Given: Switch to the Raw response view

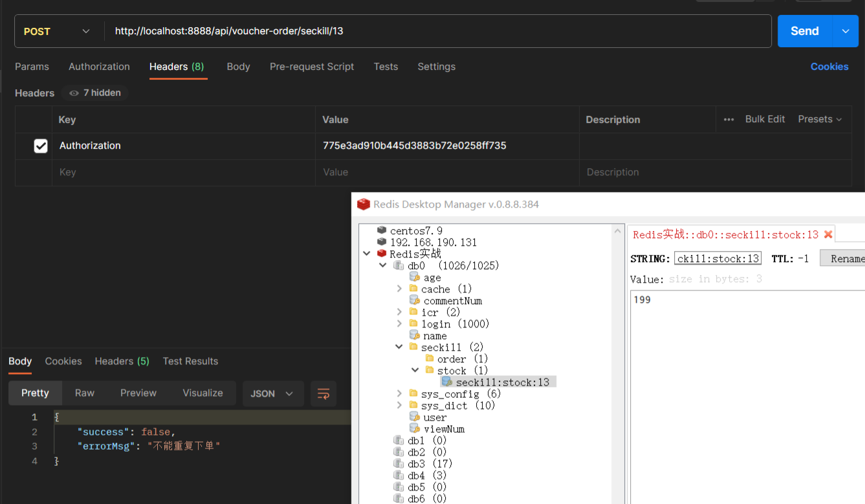Looking at the screenshot, I should pos(84,393).
